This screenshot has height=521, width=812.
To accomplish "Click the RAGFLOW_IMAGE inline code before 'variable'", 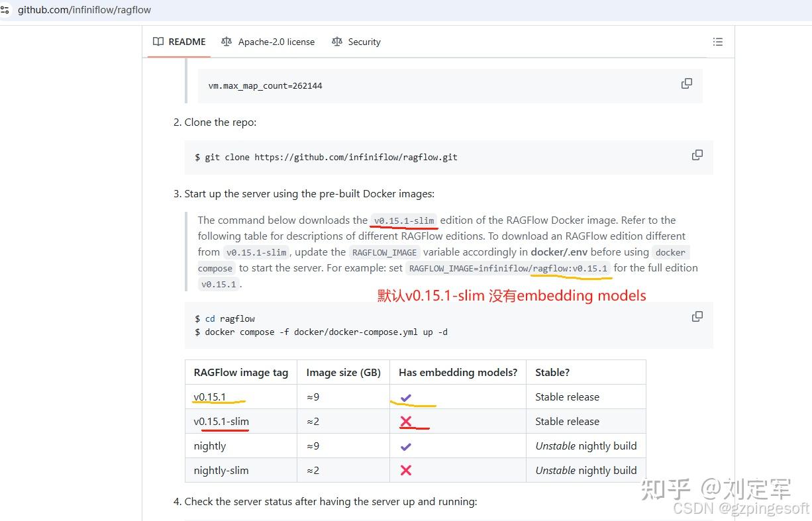I will pyautogui.click(x=385, y=252).
